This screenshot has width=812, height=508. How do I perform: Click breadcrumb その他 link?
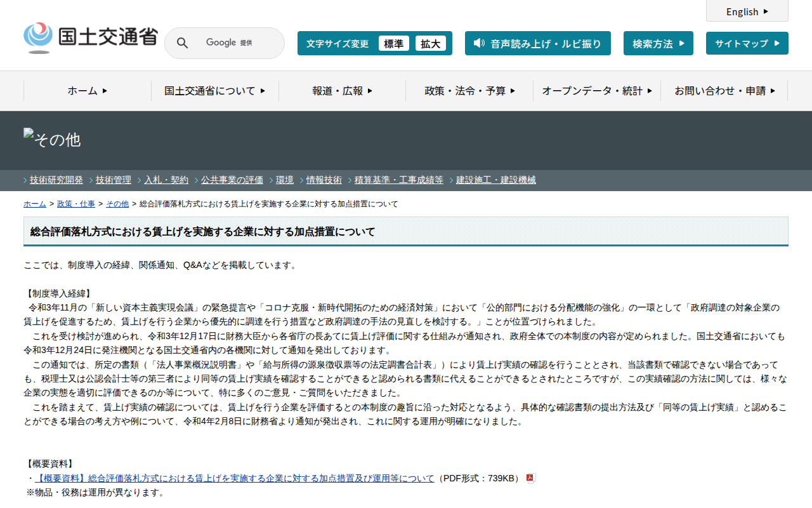117,204
